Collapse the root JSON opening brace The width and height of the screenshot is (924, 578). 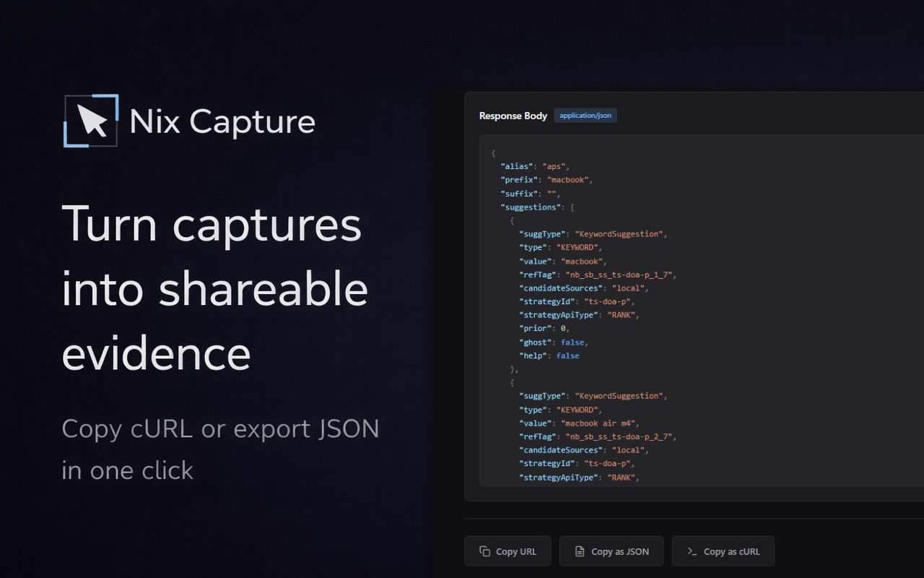(493, 152)
